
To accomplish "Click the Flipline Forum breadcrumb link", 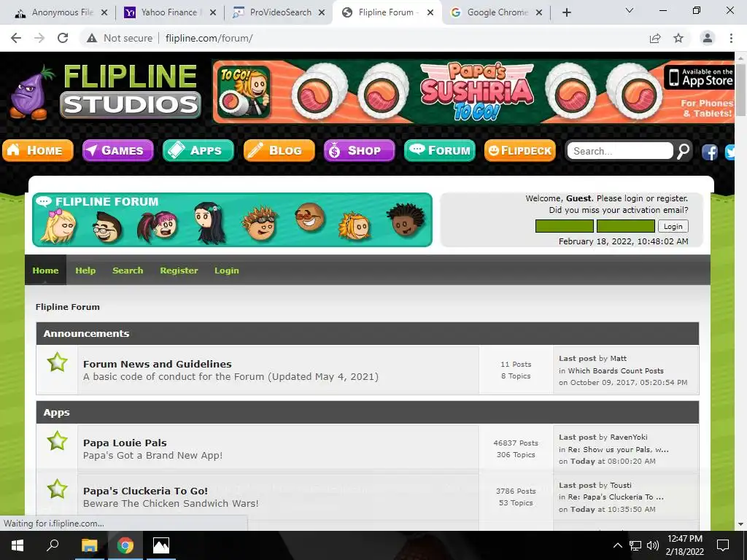I will [x=68, y=307].
